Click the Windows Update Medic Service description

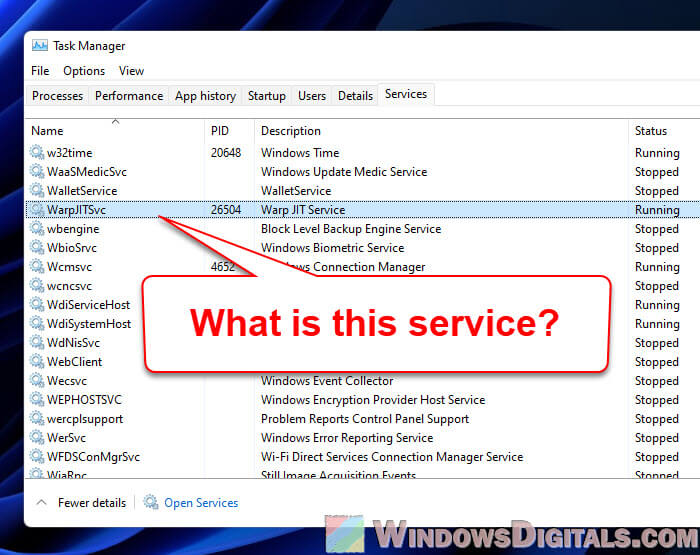tap(344, 172)
